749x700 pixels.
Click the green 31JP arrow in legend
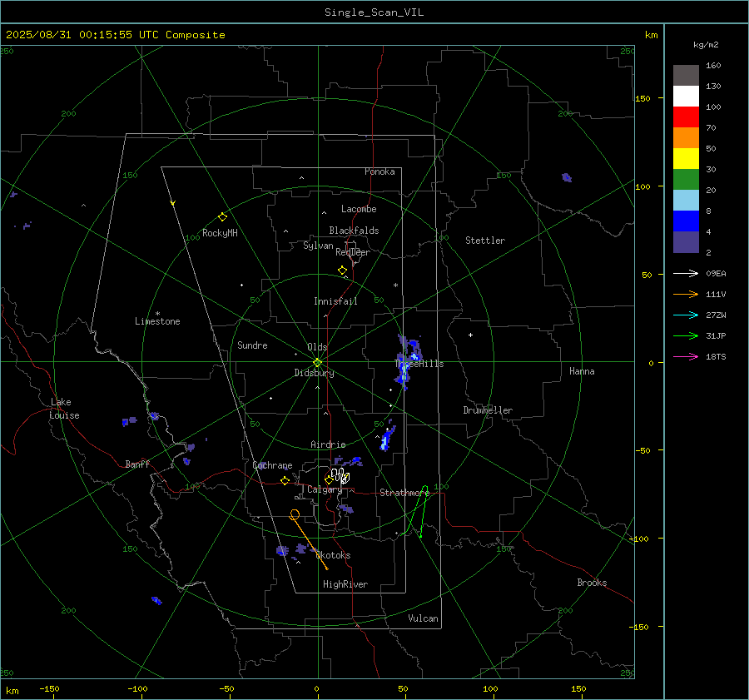[686, 336]
